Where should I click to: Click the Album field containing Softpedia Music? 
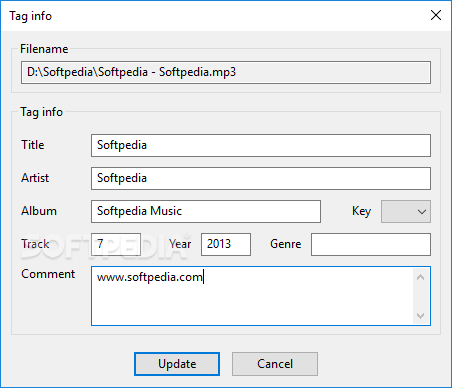[206, 211]
